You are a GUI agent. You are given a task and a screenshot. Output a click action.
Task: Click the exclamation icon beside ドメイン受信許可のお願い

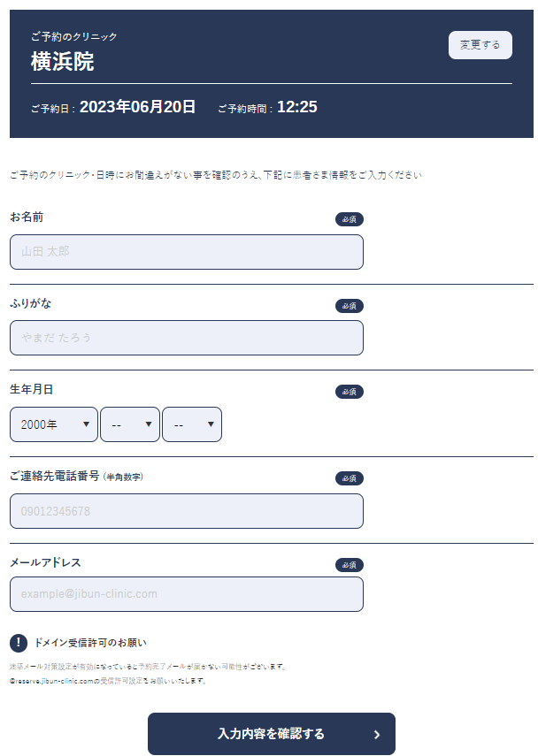19,642
